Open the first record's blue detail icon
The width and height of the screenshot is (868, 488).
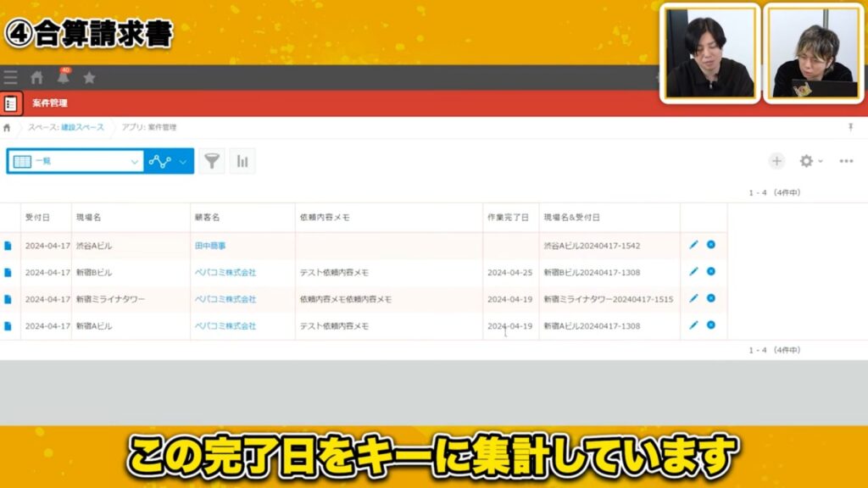click(710, 245)
